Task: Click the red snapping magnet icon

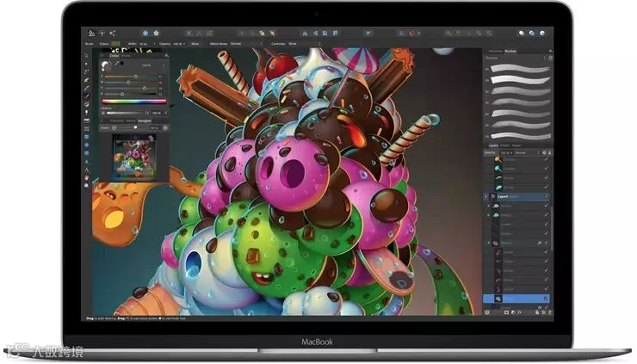Action: [x=413, y=33]
